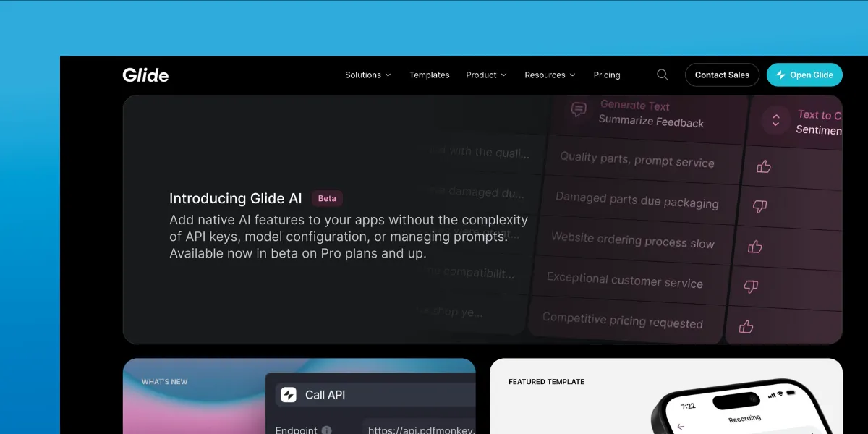The height and width of the screenshot is (434, 868).
Task: Click the search magnifier icon in navbar
Action: pos(662,75)
